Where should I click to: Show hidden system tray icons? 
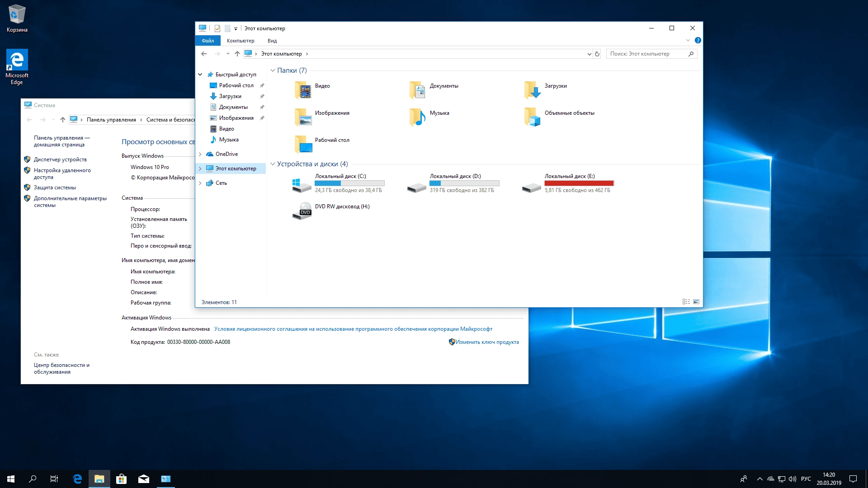point(759,479)
